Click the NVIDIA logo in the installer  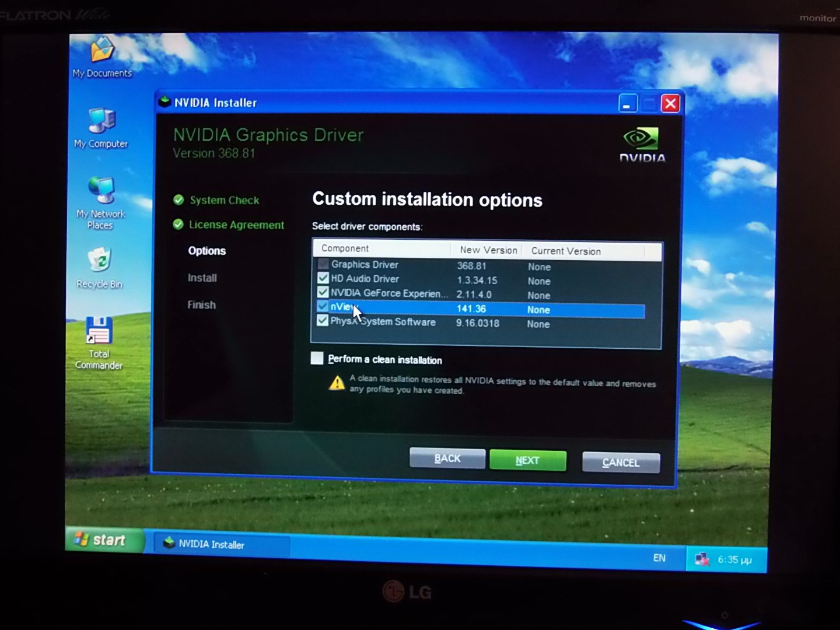pyautogui.click(x=642, y=144)
